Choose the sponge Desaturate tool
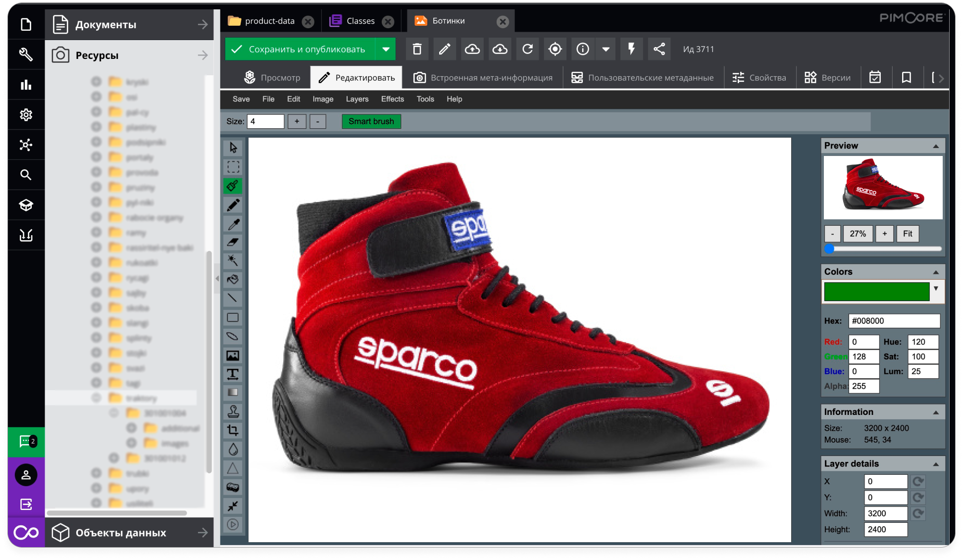Image resolution: width=963 pixels, height=560 pixels. coord(233,487)
